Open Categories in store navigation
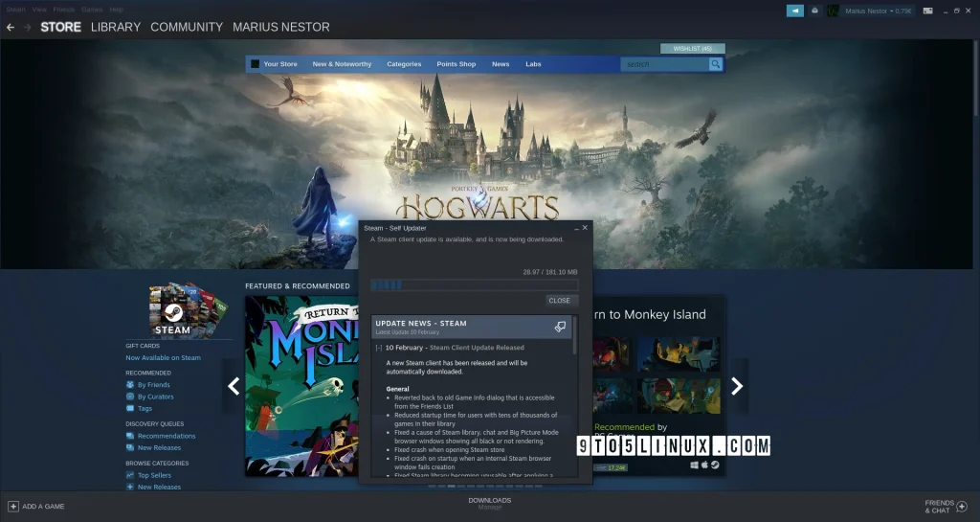980x522 pixels. [x=404, y=64]
